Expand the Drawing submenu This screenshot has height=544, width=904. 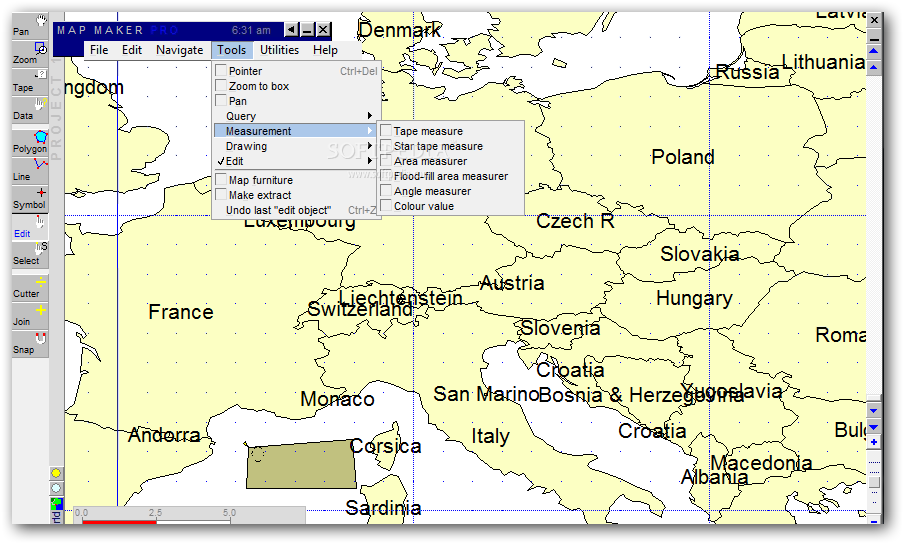(x=296, y=146)
